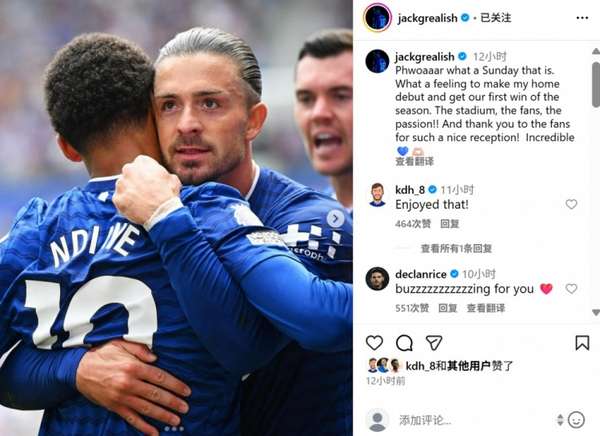Click the comments scrollbar down arrow
Screen dimensions: 600x436
(x=595, y=312)
